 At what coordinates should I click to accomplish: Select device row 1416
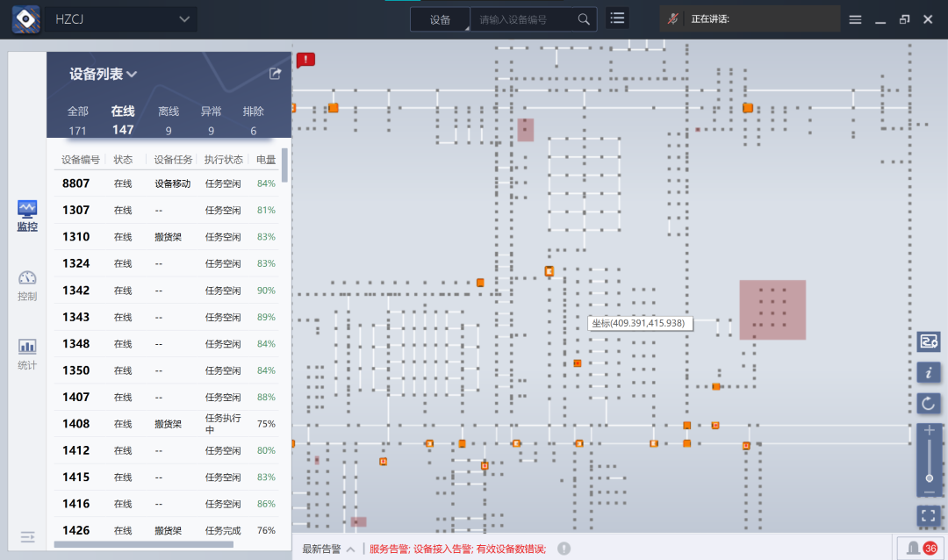[167, 503]
